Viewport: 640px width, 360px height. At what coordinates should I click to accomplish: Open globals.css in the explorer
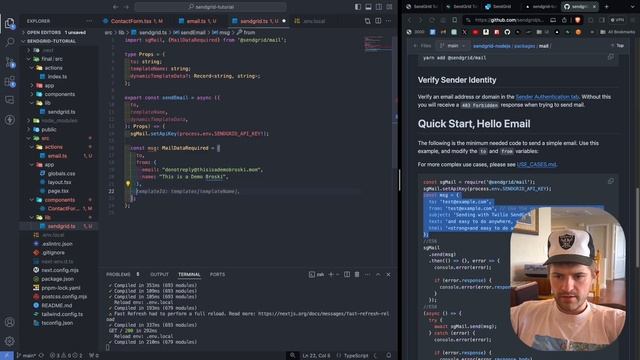point(61,173)
